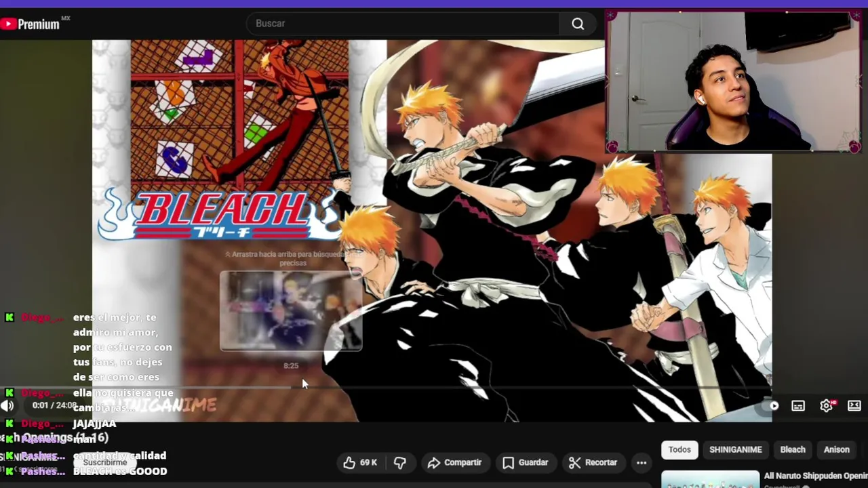868x488 pixels.
Task: Enable subtitles closed captions button
Action: pyautogui.click(x=798, y=405)
